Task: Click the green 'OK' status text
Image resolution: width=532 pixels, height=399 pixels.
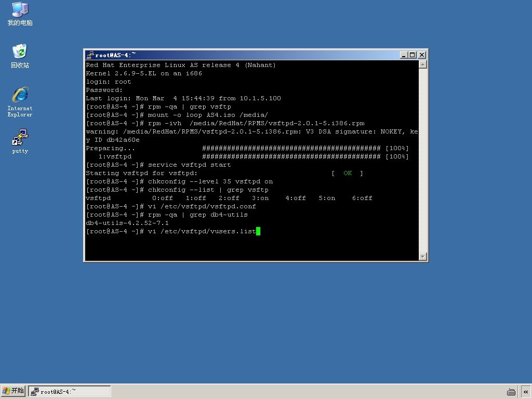Action: (348, 173)
